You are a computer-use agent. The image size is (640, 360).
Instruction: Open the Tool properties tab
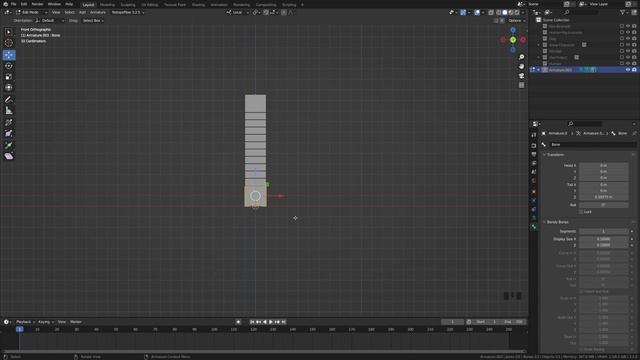click(x=533, y=135)
